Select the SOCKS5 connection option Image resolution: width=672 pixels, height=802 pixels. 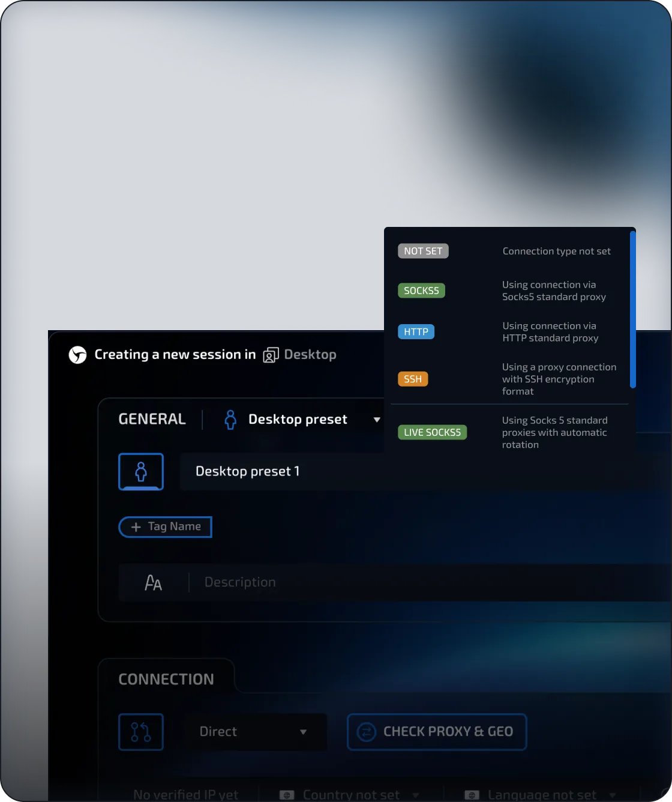click(x=421, y=291)
